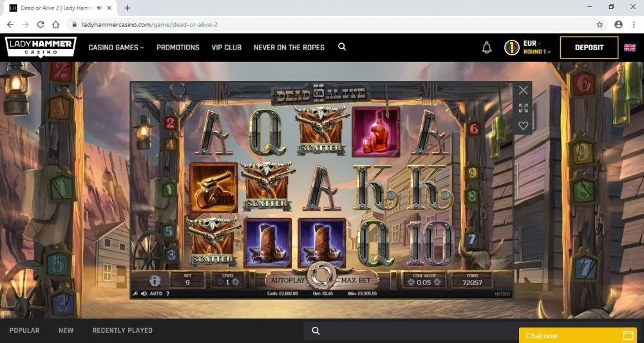Click the Cash balance text

(x=283, y=293)
